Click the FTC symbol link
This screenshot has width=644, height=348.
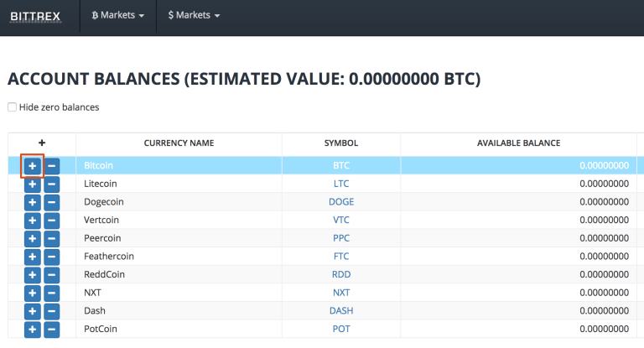point(341,256)
